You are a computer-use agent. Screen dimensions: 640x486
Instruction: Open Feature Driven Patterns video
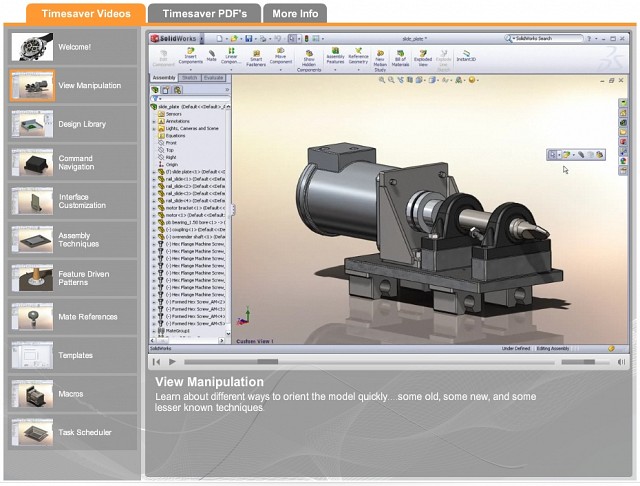(73, 278)
